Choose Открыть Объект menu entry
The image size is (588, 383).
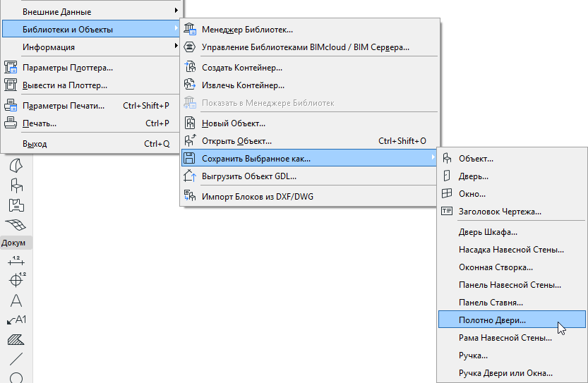pos(310,141)
